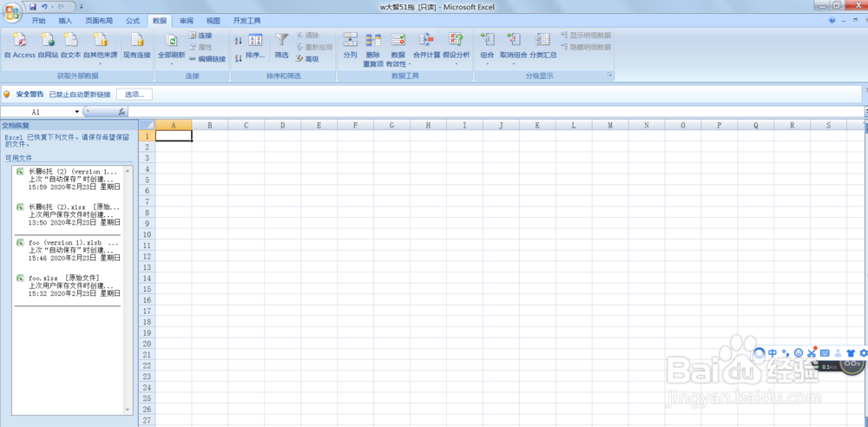Click 合并计算 consolidate
868x427 pixels.
(x=426, y=46)
